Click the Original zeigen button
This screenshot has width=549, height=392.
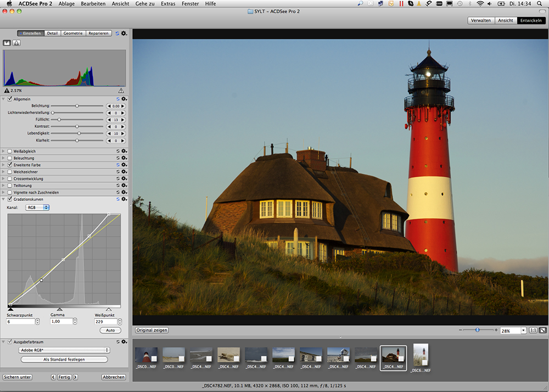[152, 330]
